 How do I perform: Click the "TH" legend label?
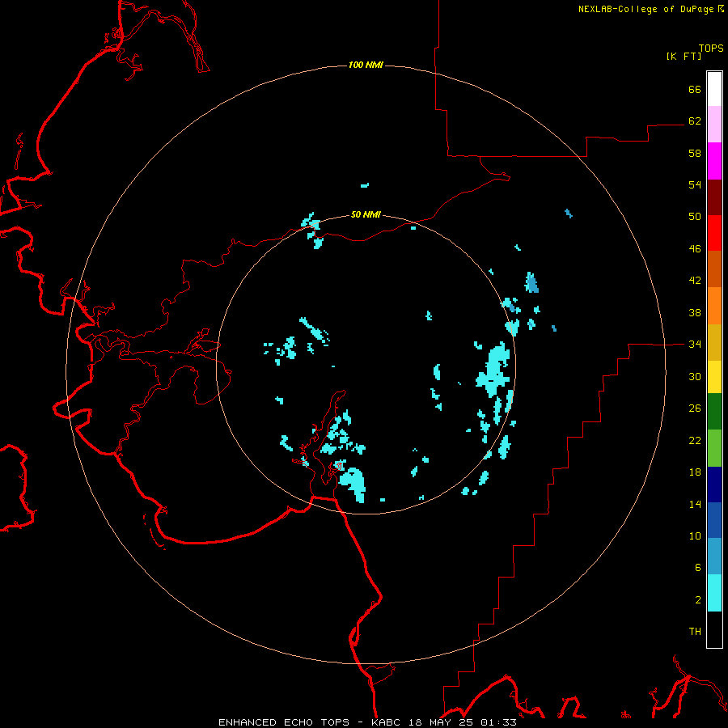tap(695, 632)
